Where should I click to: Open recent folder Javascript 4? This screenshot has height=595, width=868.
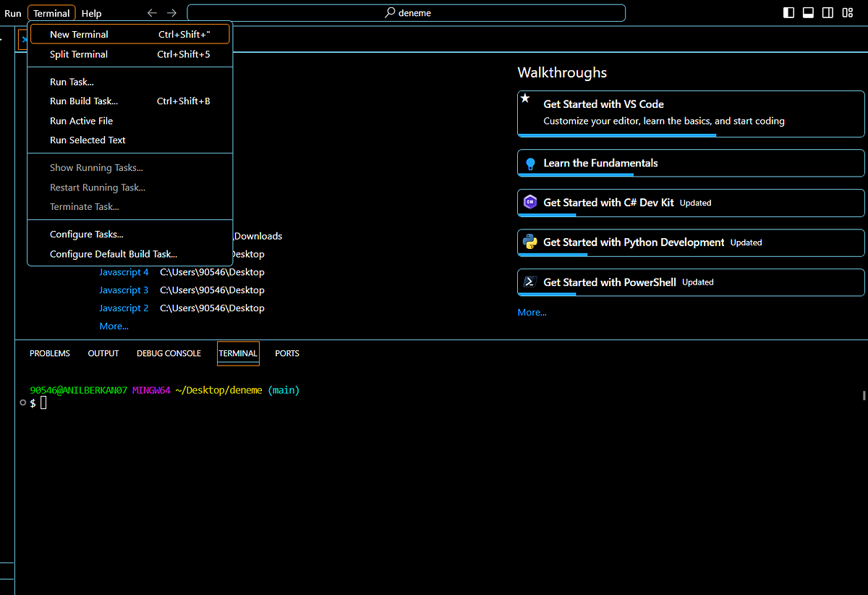tap(124, 272)
